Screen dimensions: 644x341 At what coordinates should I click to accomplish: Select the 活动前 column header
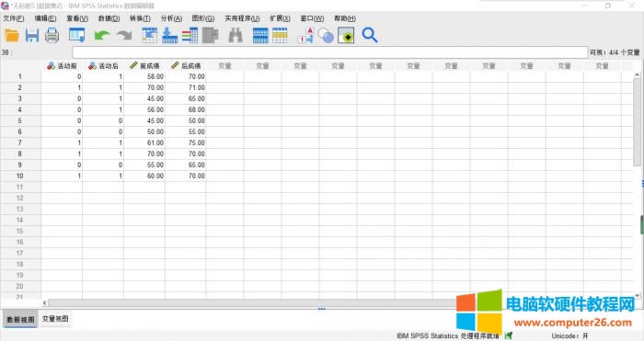62,65
